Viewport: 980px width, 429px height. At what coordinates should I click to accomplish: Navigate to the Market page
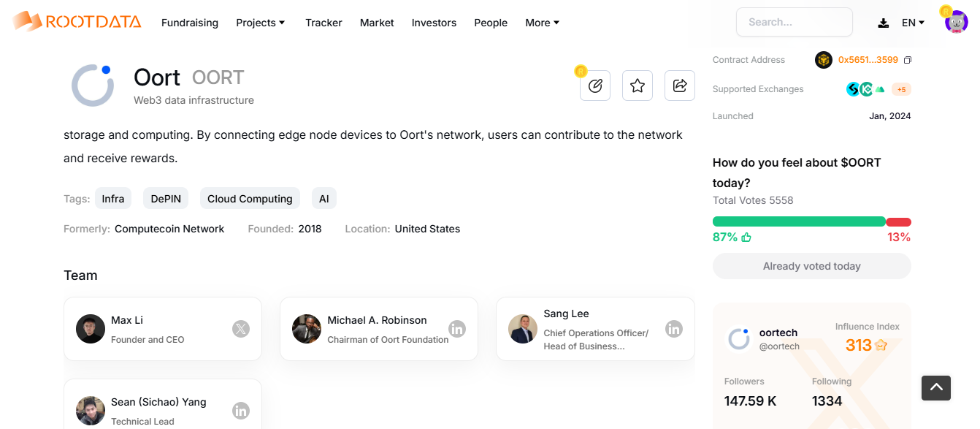tap(377, 23)
